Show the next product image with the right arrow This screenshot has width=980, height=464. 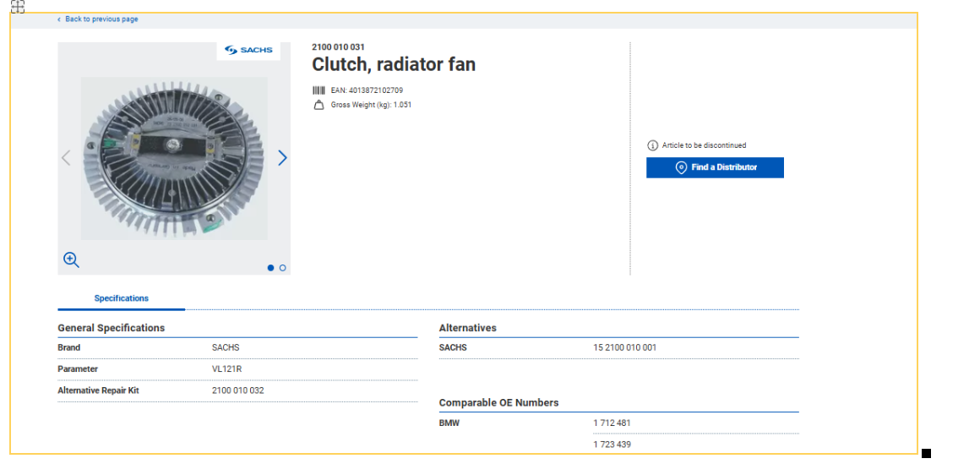click(282, 158)
